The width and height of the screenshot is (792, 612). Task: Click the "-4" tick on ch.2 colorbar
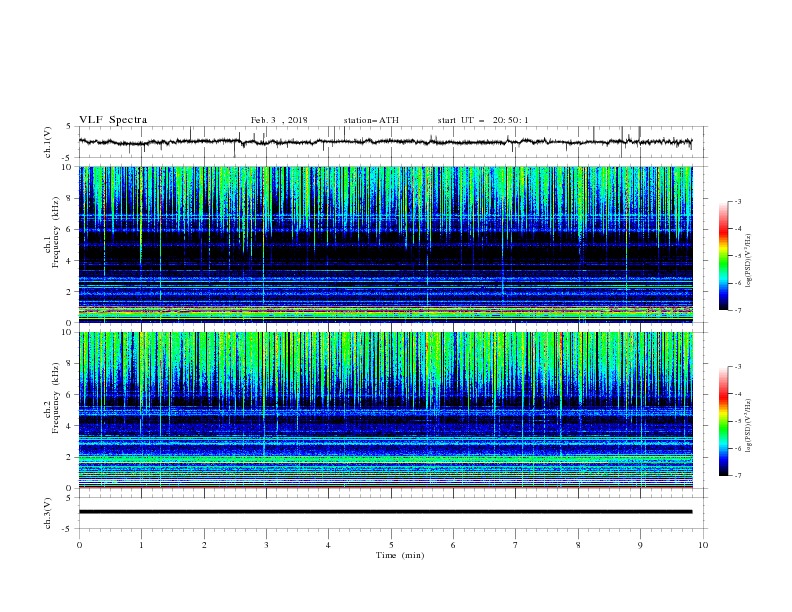738,394
